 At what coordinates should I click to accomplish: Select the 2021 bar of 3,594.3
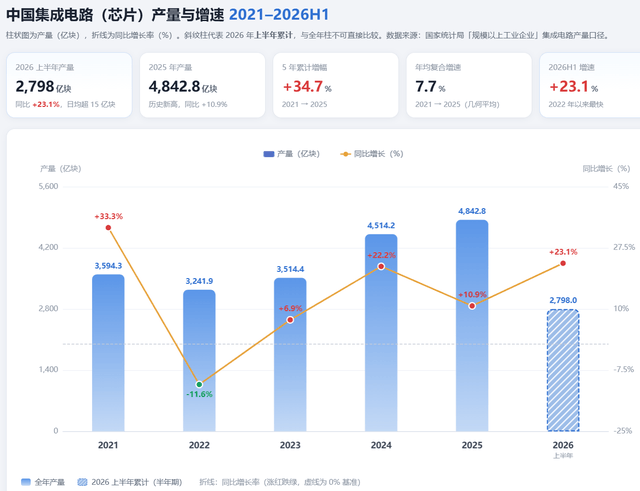(108, 353)
